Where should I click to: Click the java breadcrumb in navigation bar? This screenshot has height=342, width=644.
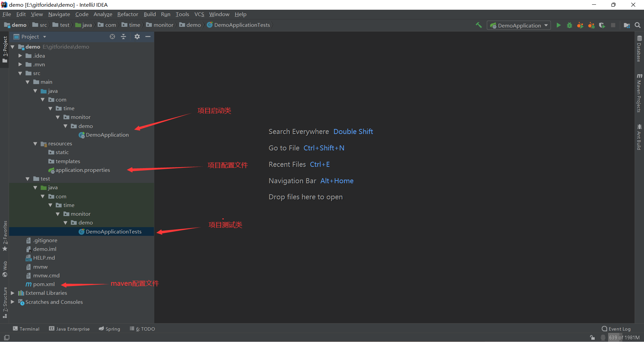point(84,25)
